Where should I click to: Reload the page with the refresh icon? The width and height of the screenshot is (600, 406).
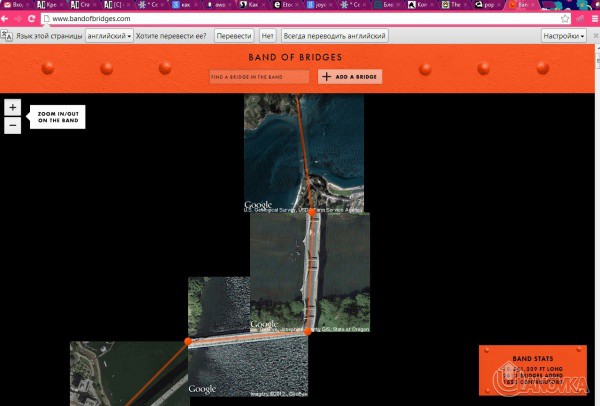click(31, 18)
